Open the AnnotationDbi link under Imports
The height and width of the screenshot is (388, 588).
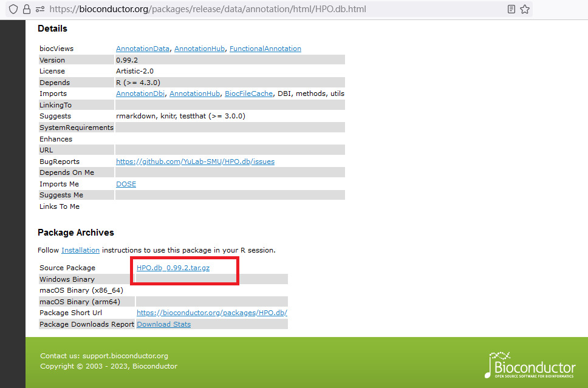pyautogui.click(x=140, y=94)
